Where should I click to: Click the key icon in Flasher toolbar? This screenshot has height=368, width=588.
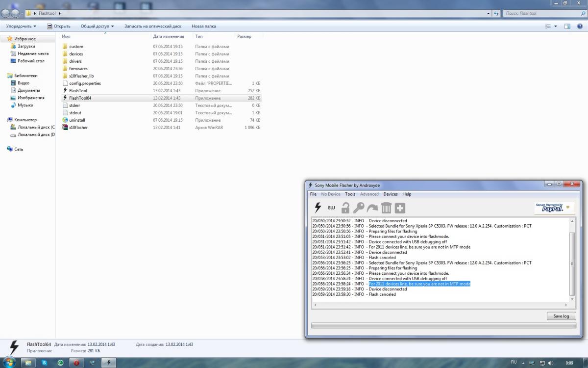tap(359, 208)
